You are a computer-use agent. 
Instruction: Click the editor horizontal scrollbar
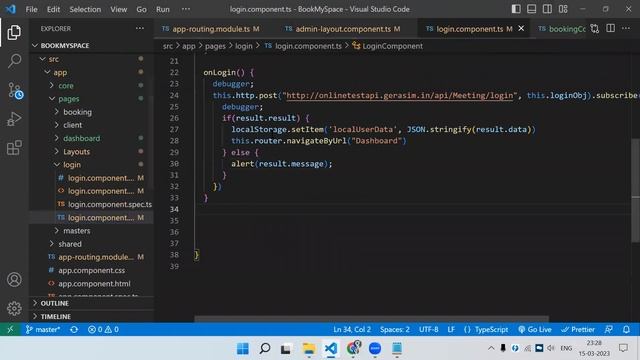click(x=371, y=319)
